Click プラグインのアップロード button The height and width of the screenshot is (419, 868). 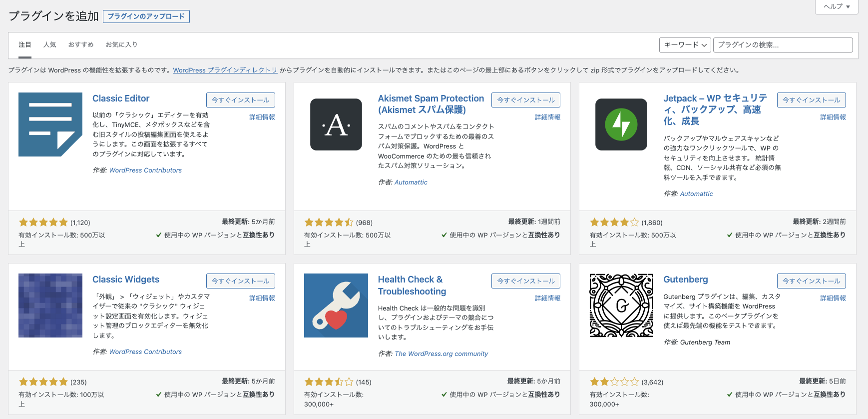[146, 16]
